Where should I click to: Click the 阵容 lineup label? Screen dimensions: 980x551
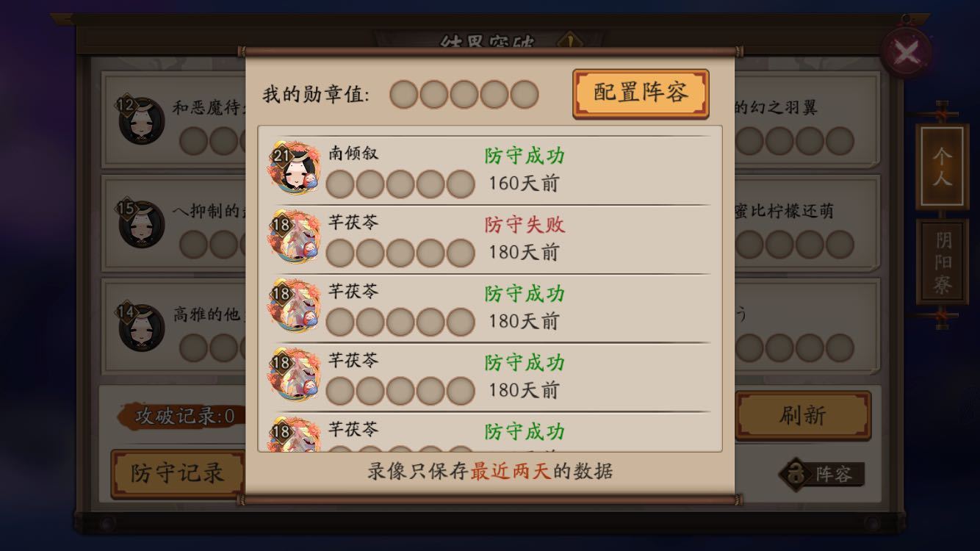(x=834, y=475)
